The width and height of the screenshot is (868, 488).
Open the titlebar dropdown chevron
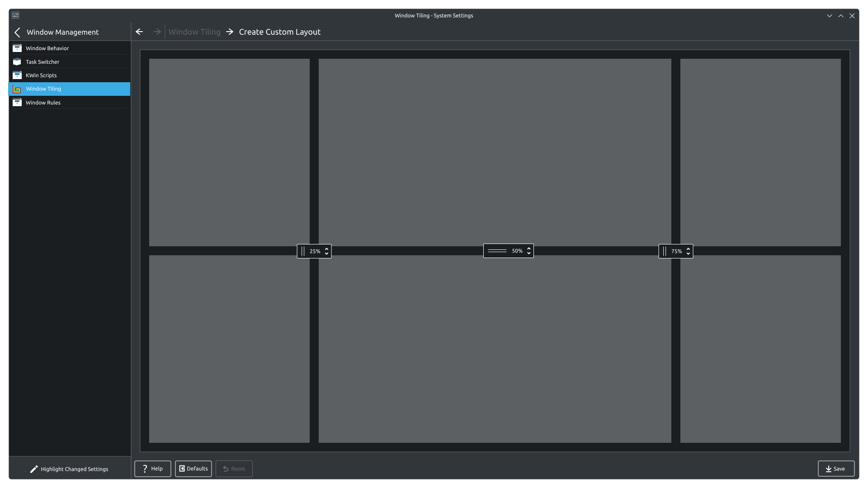coord(829,15)
